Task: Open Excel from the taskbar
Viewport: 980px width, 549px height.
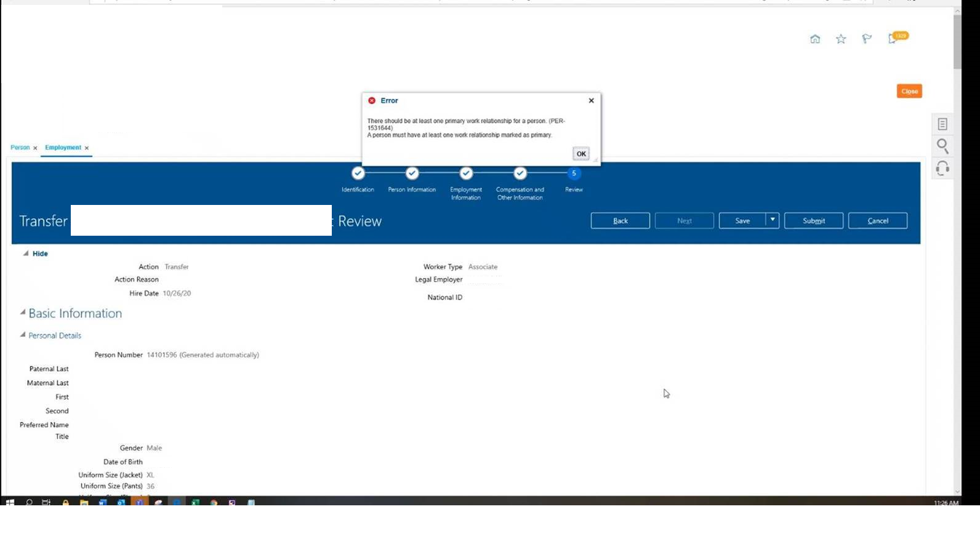Action: pos(195,502)
